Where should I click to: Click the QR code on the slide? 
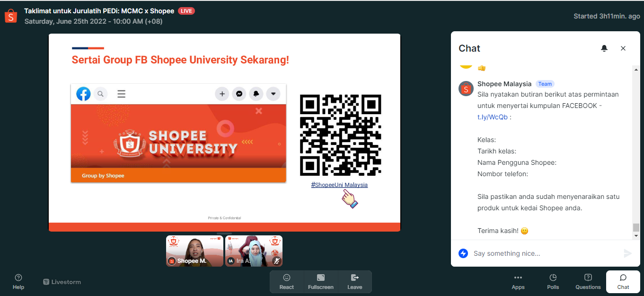(341, 135)
